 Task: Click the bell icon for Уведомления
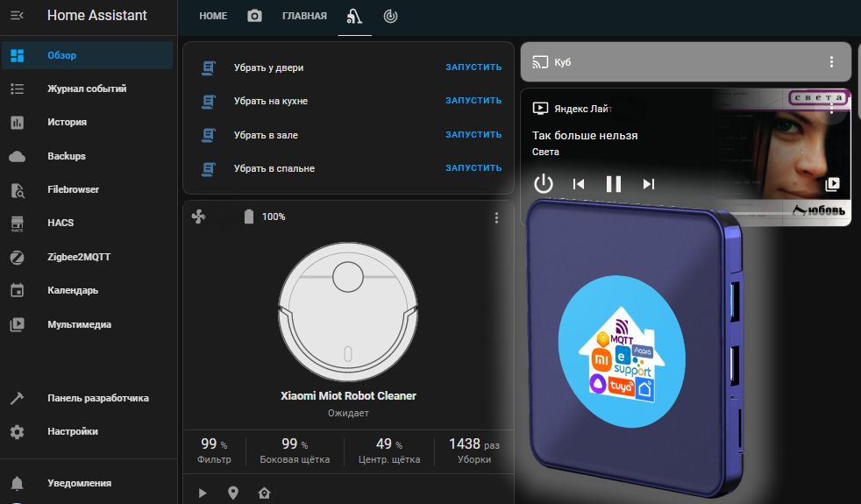click(17, 483)
